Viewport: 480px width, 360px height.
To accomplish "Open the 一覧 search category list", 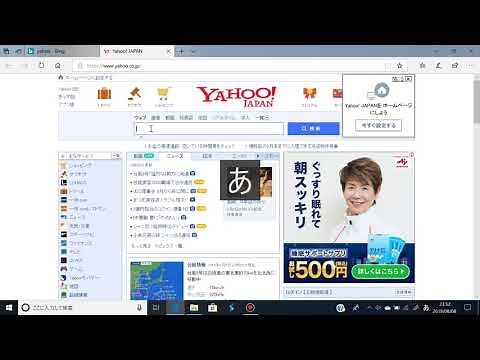I will (x=263, y=118).
